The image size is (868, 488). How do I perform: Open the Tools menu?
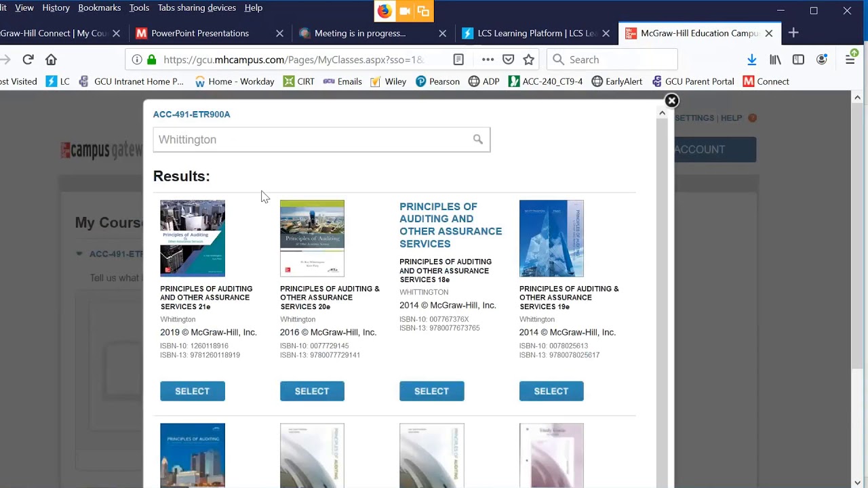click(x=139, y=7)
